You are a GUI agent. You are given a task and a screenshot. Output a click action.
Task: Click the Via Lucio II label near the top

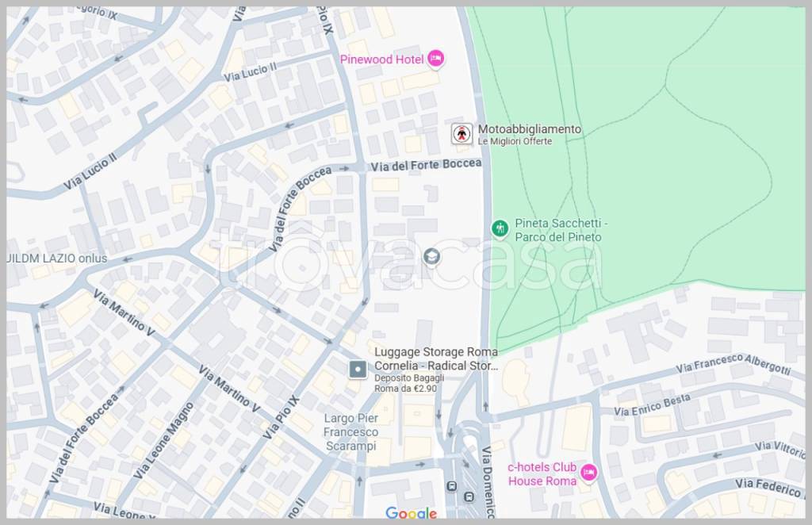pos(250,71)
